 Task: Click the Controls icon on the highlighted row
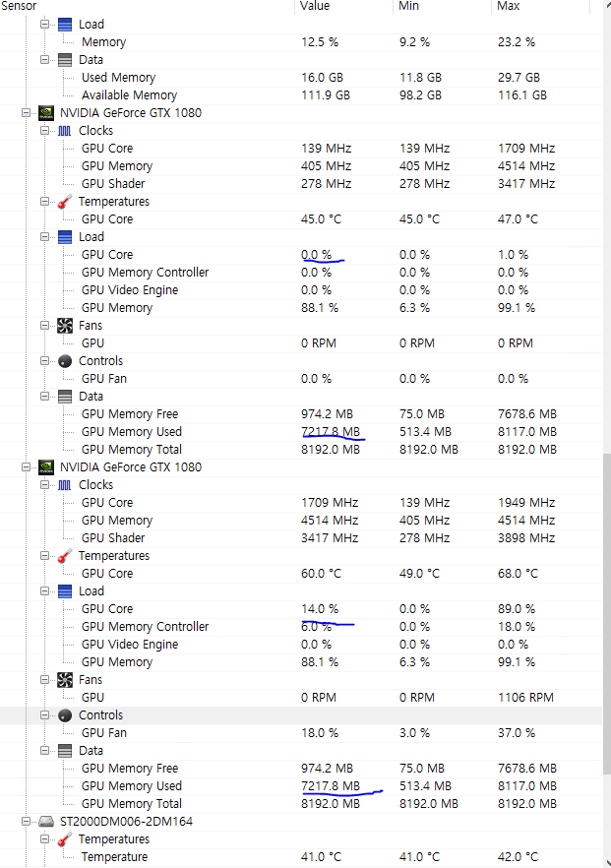[63, 714]
